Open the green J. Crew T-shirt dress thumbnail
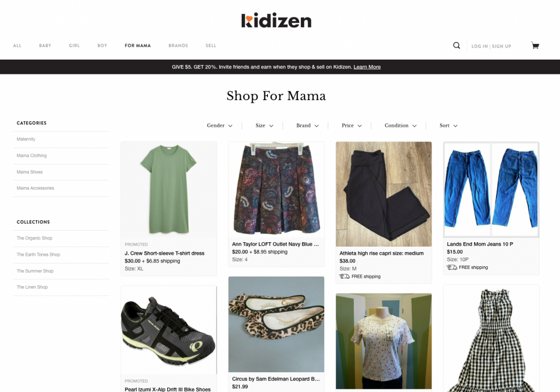This screenshot has width=560, height=392. pyautogui.click(x=168, y=190)
